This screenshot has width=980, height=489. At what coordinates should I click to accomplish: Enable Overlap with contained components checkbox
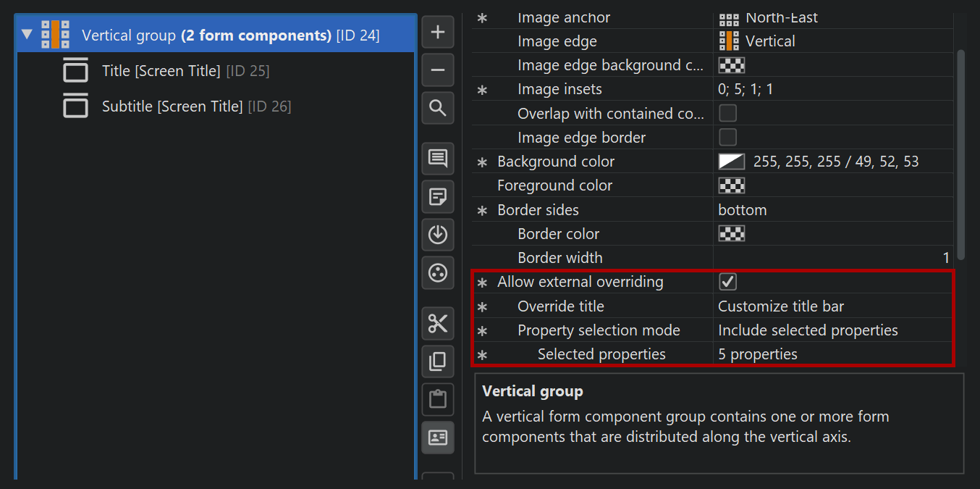tap(727, 113)
